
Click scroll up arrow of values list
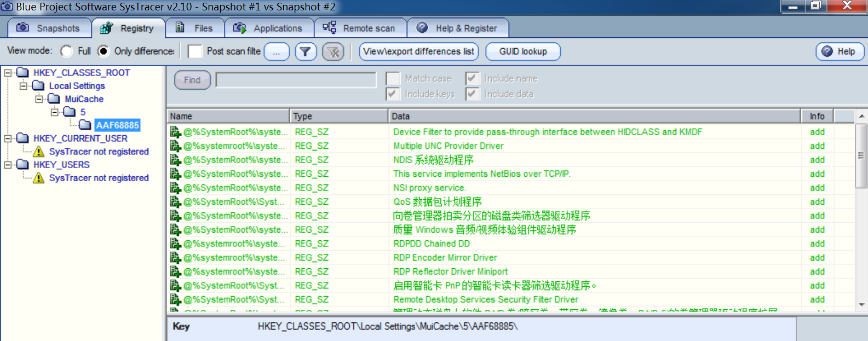pos(861,116)
